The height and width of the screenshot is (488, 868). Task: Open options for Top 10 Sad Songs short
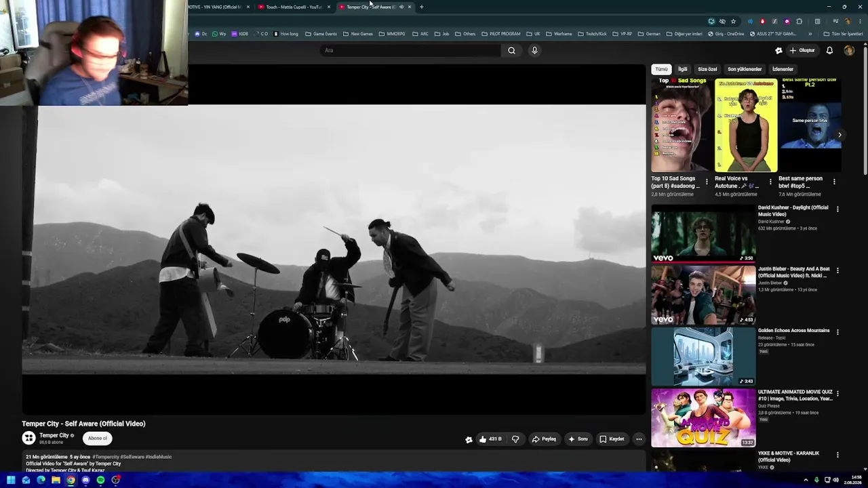click(707, 182)
